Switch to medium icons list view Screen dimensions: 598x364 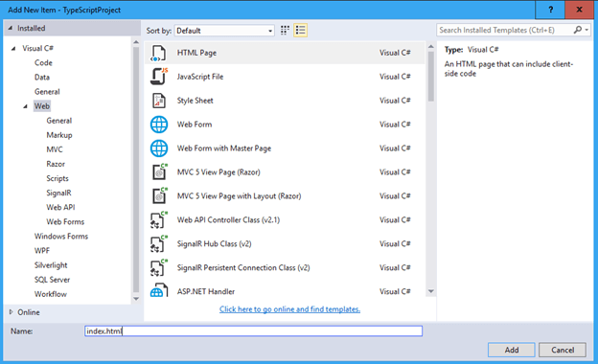tap(301, 30)
